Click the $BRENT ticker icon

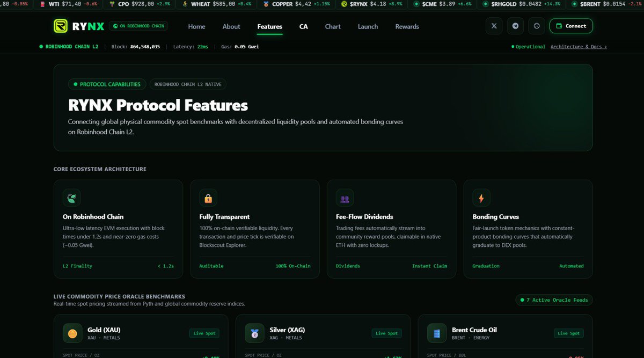[575, 4]
